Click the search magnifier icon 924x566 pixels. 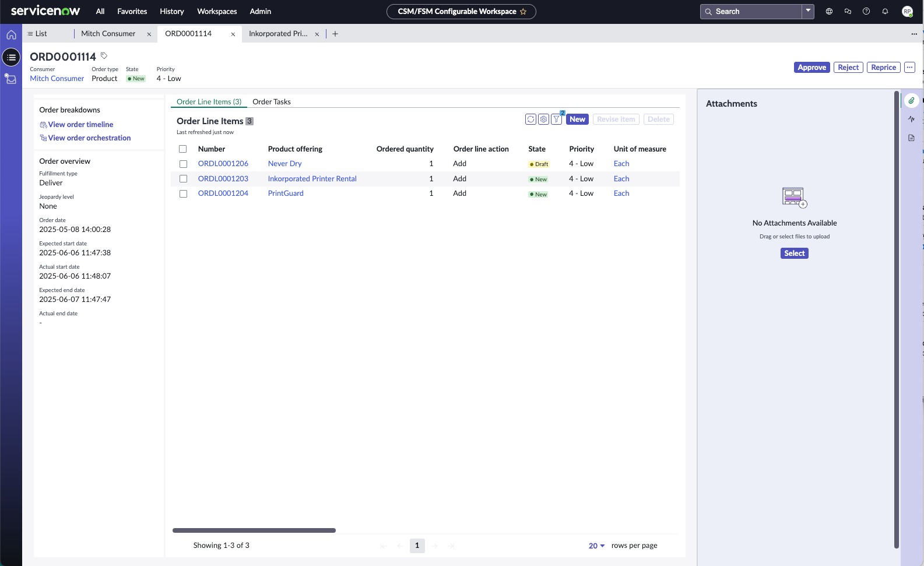click(708, 11)
